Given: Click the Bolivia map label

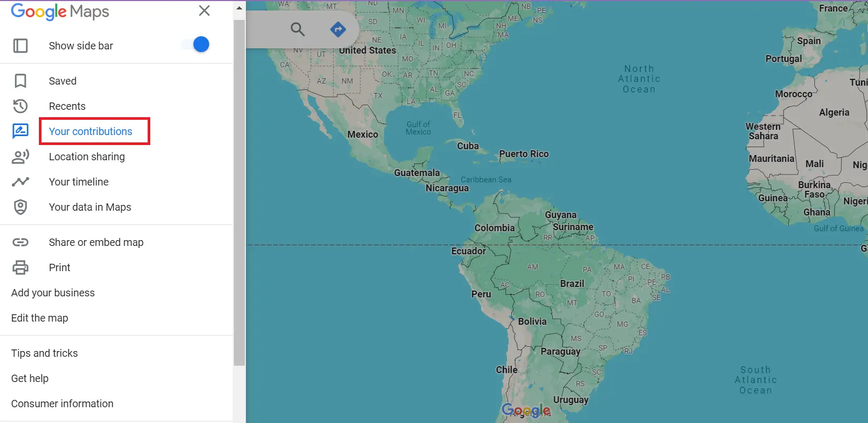Looking at the screenshot, I should coord(532,322).
